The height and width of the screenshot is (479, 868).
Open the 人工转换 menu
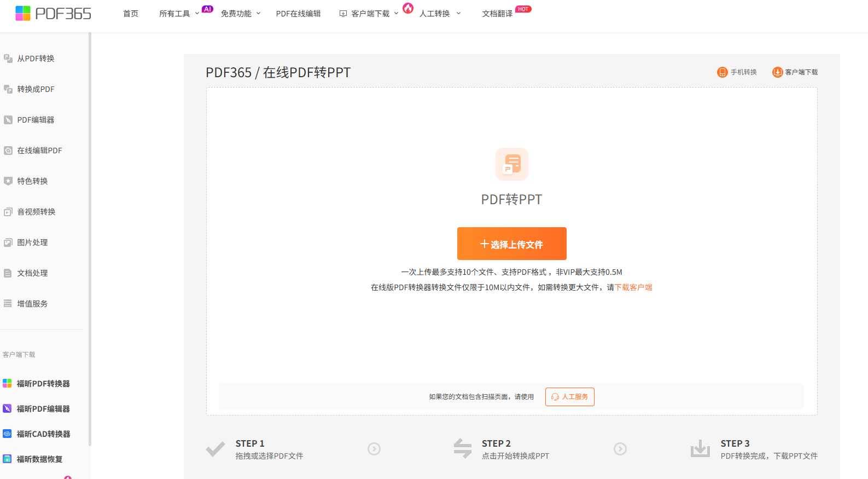click(435, 14)
